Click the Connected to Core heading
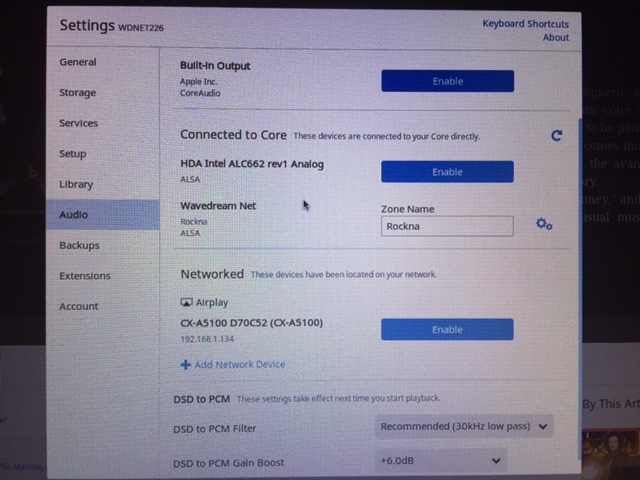The width and height of the screenshot is (640, 480). click(x=233, y=135)
